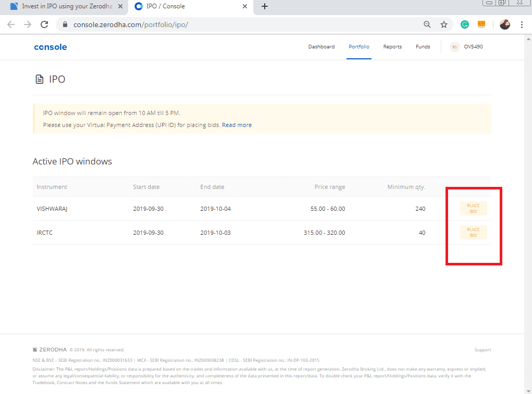The image size is (532, 394).
Task: Click the IPO document icon beside heading
Action: tap(40, 79)
